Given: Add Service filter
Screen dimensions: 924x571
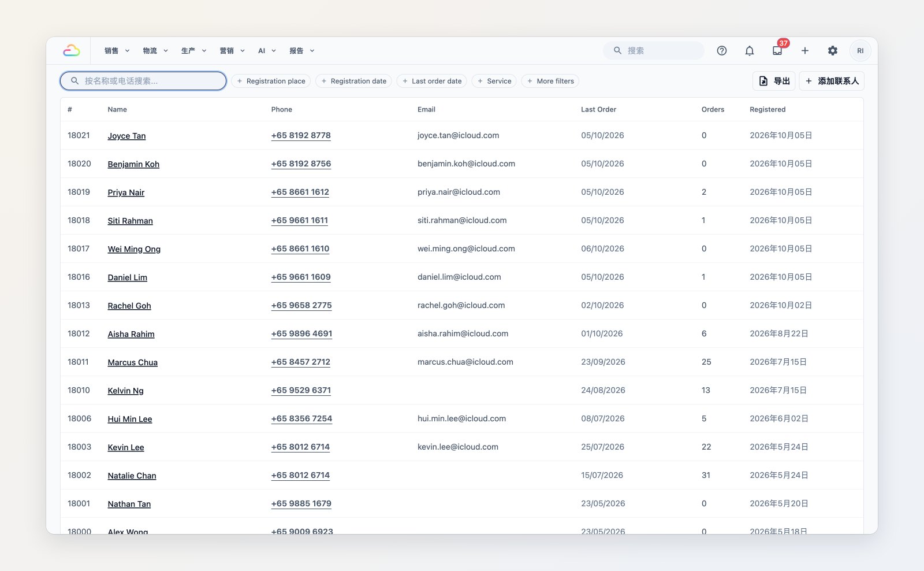Looking at the screenshot, I should point(494,81).
